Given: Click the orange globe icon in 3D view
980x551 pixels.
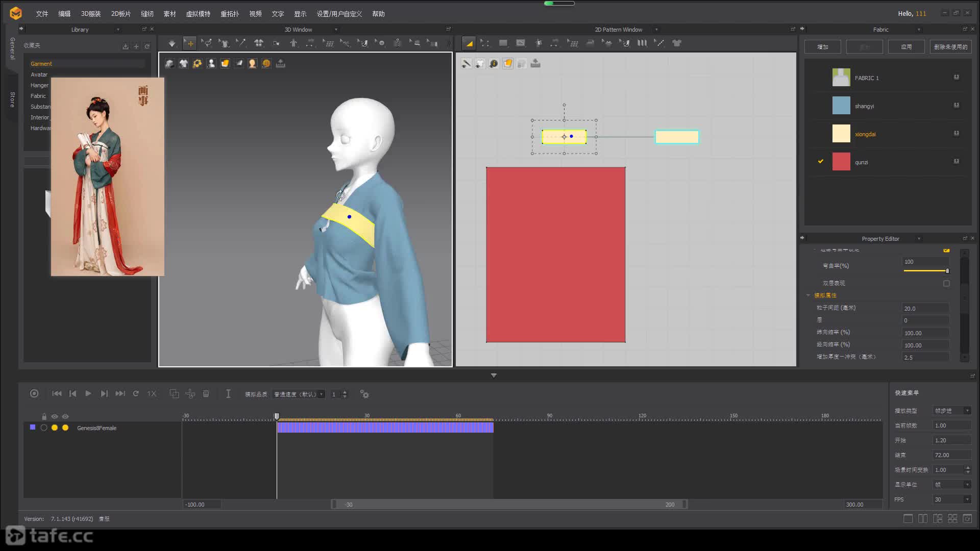Looking at the screenshot, I should (x=266, y=63).
